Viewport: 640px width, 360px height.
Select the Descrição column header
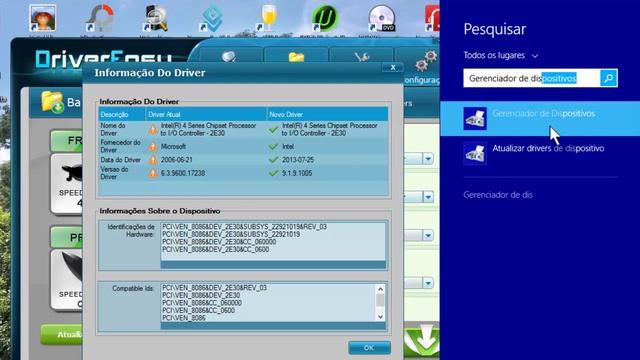[122, 114]
